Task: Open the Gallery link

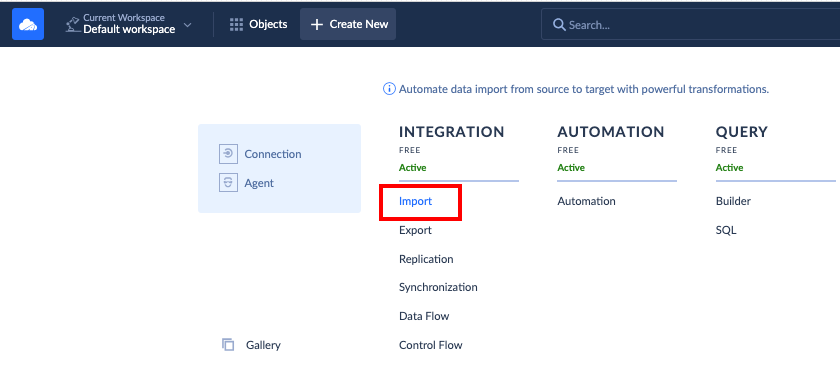Action: 263,345
